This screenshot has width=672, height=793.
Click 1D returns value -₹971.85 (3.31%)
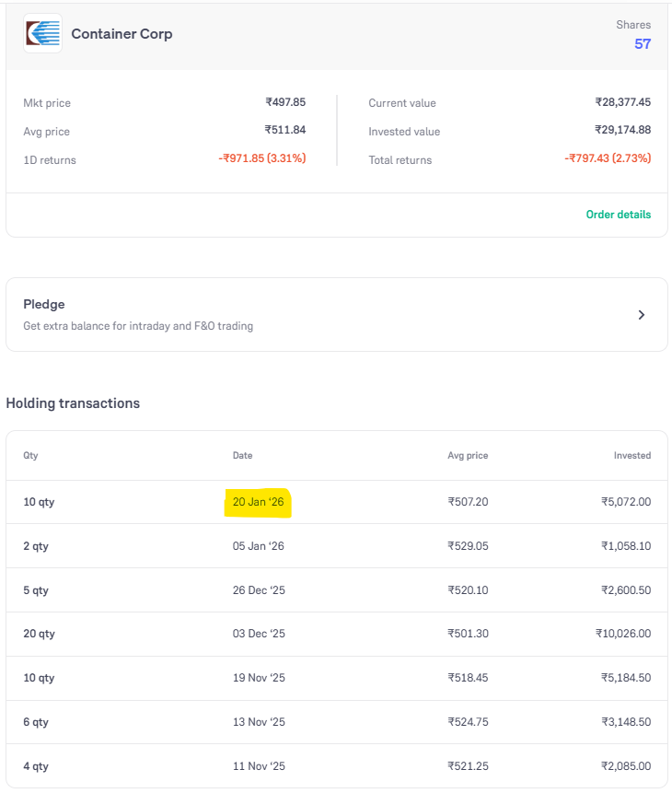point(262,158)
